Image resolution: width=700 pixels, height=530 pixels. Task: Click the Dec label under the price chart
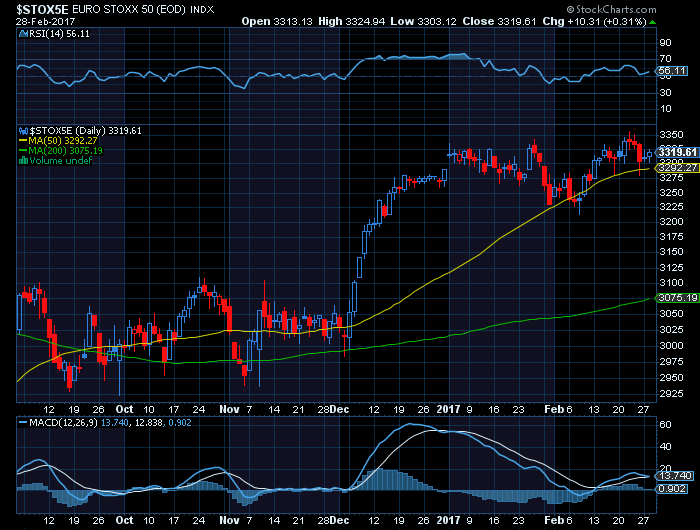point(340,409)
